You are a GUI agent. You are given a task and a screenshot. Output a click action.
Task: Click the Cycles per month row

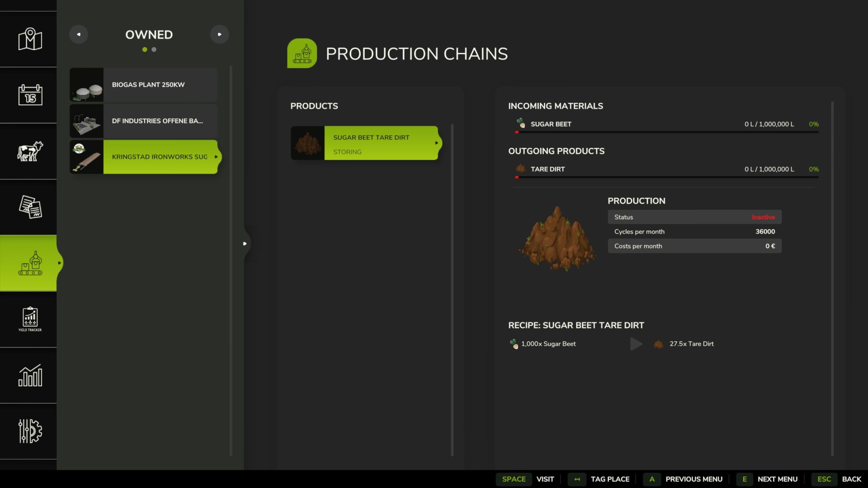[x=694, y=231]
